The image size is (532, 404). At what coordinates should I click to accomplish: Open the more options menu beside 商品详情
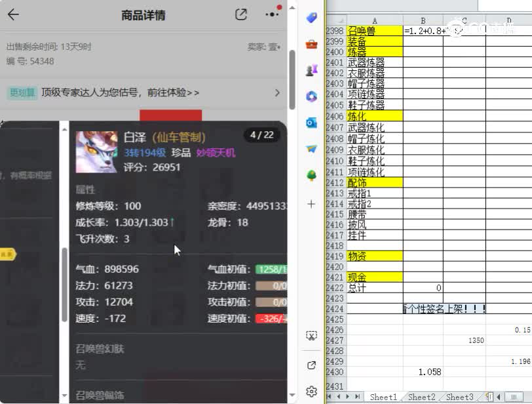pos(271,14)
